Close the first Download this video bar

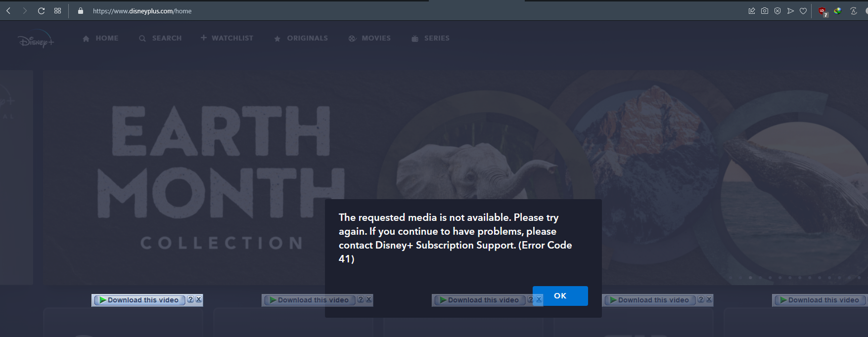198,299
